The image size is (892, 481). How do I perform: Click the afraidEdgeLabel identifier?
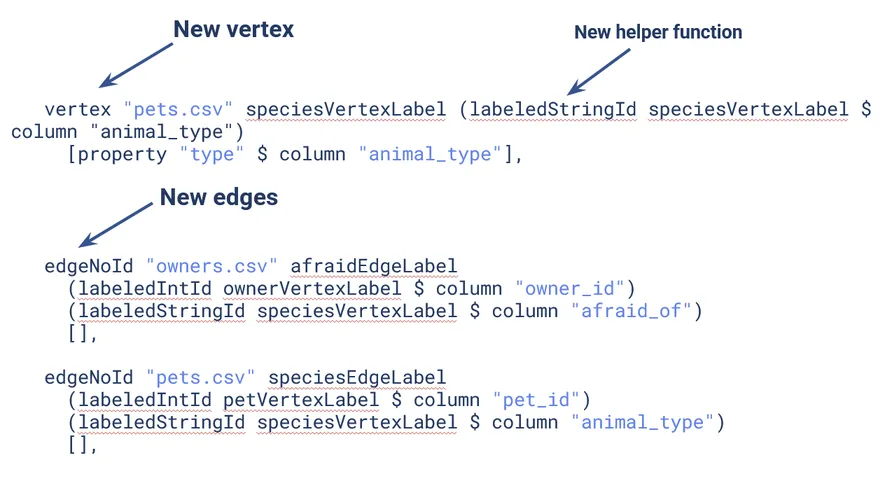374,266
